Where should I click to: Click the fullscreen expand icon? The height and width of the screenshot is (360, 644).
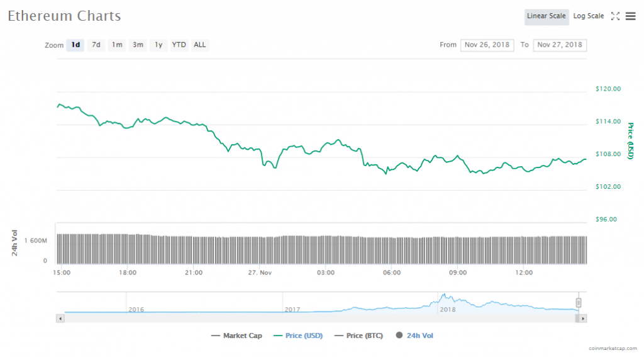point(616,16)
